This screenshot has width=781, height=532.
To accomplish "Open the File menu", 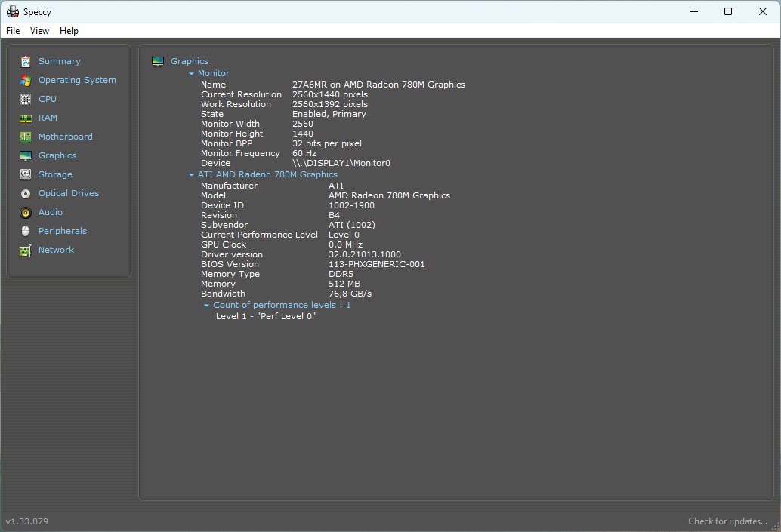I will (x=13, y=31).
